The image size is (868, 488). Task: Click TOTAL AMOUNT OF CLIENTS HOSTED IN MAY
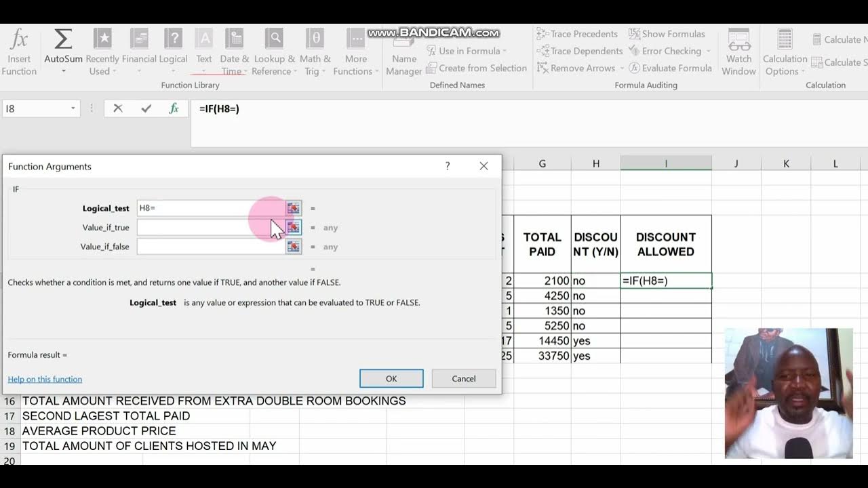149,446
